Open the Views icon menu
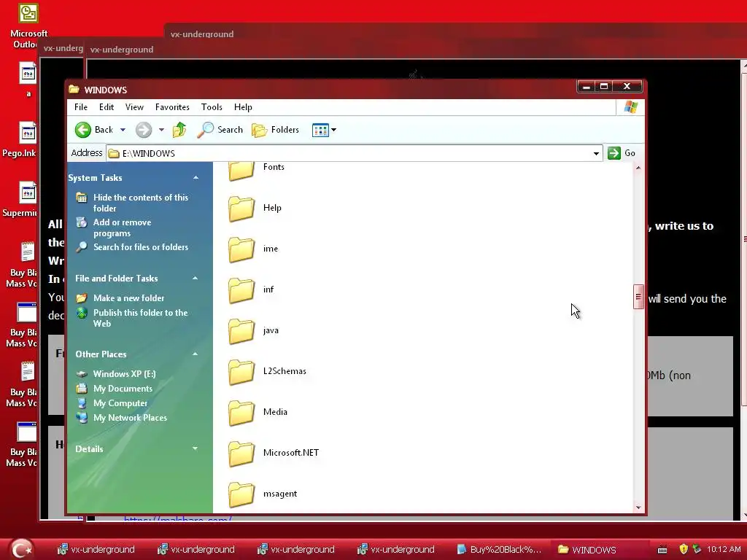 point(320,130)
